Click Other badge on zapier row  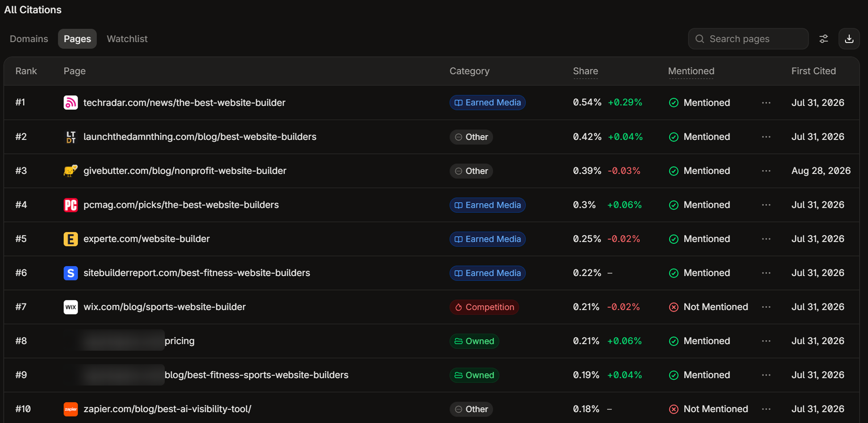pyautogui.click(x=471, y=409)
